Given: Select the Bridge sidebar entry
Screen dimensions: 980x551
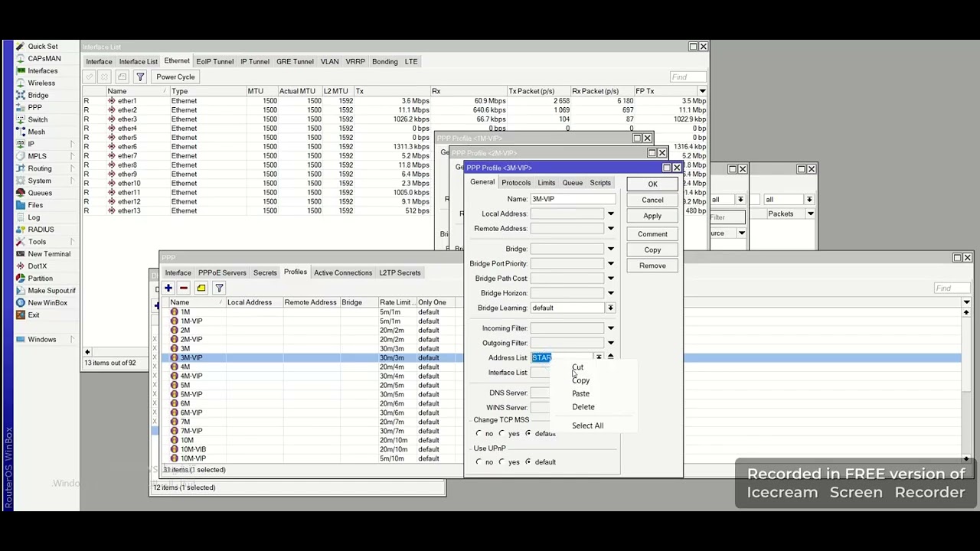Looking at the screenshot, I should pos(38,95).
